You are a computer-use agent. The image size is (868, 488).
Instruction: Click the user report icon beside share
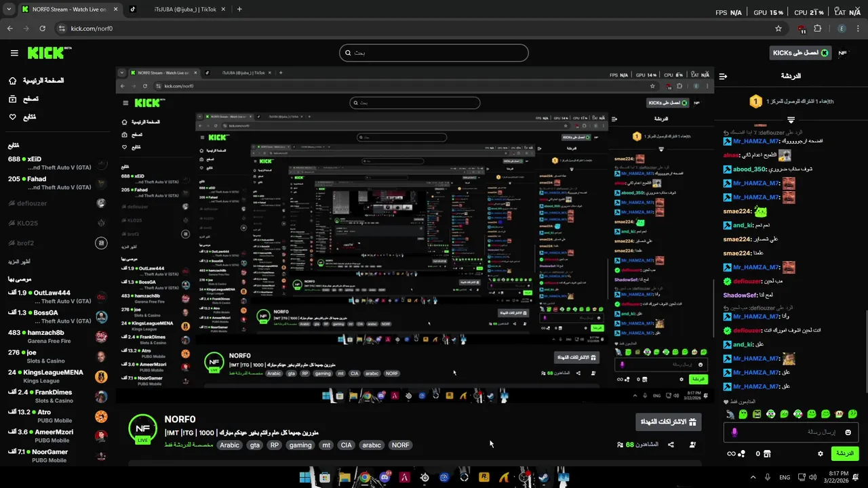pyautogui.click(x=692, y=445)
